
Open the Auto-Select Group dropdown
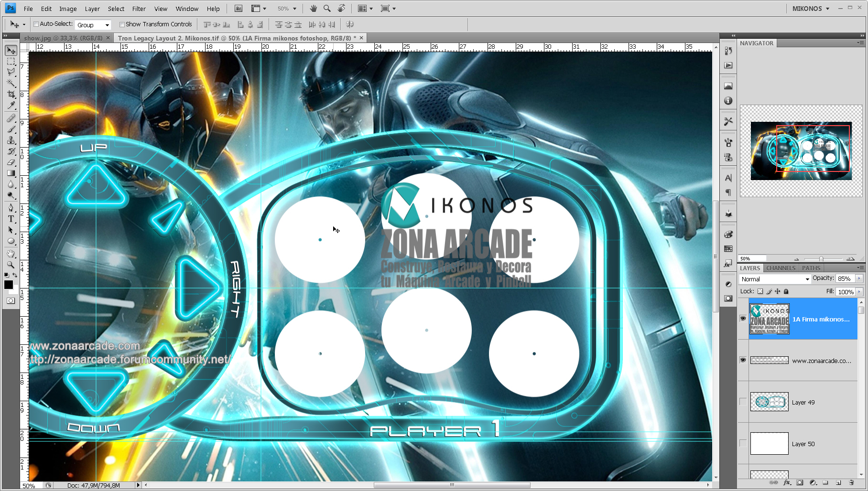[93, 25]
